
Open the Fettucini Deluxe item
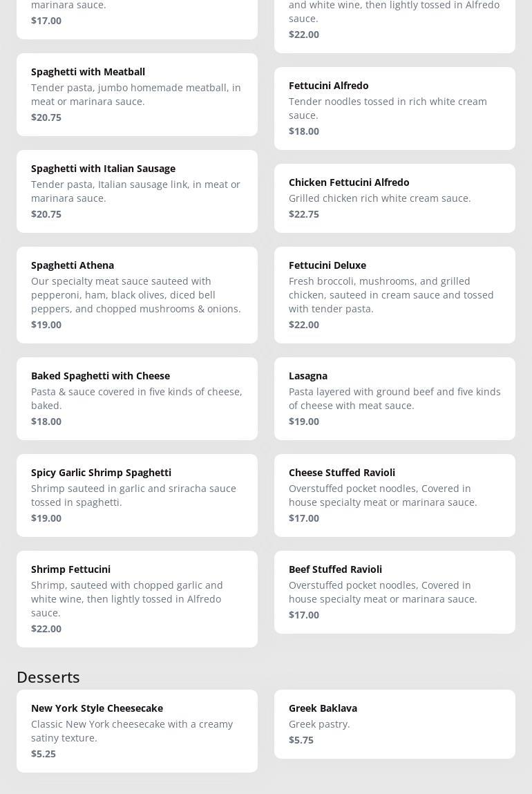tap(395, 295)
